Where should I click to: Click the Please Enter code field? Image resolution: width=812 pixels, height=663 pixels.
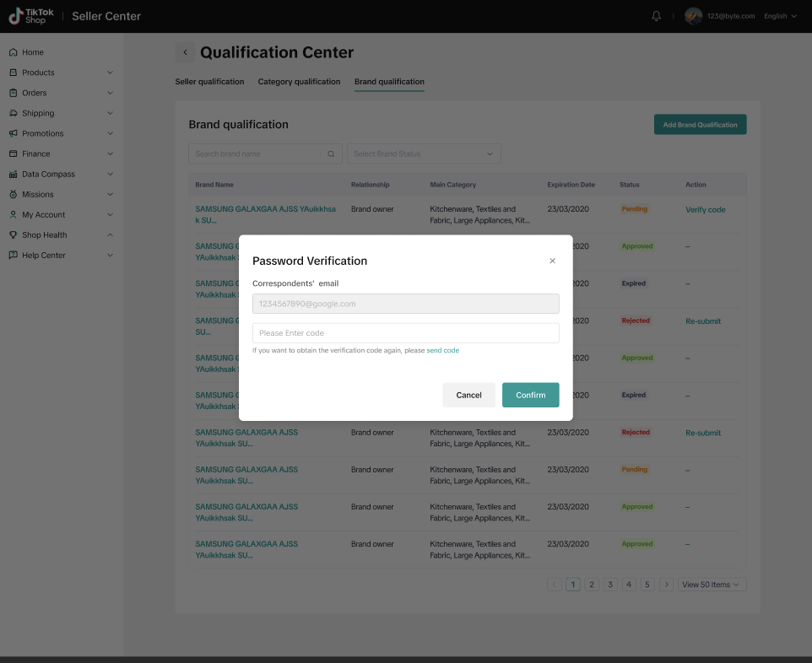coord(405,333)
